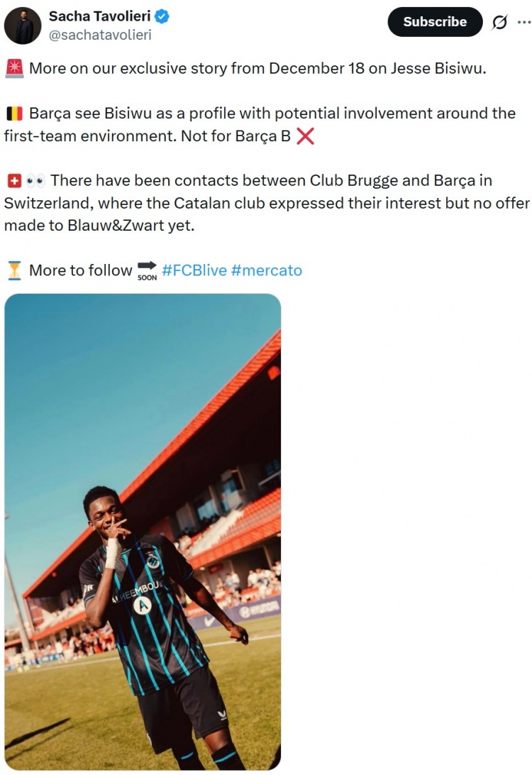This screenshot has height=775, width=532.
Task: Open the three-dot more options menu
Action: coord(523,23)
